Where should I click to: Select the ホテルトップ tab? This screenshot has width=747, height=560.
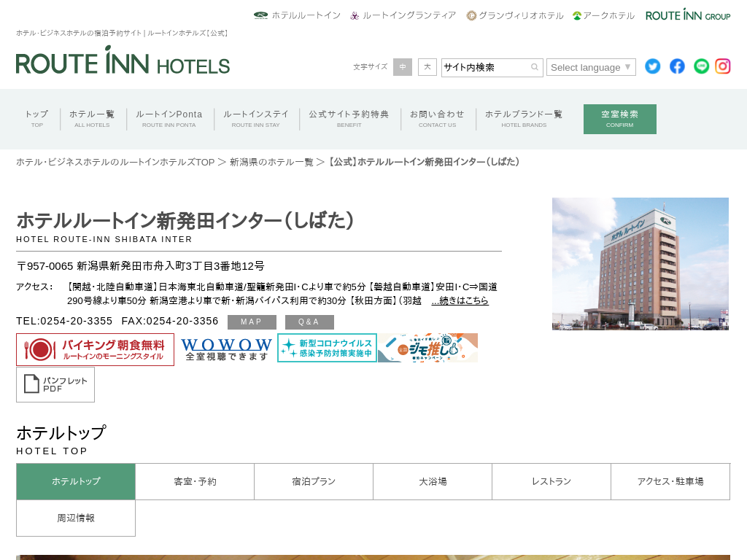click(76, 481)
